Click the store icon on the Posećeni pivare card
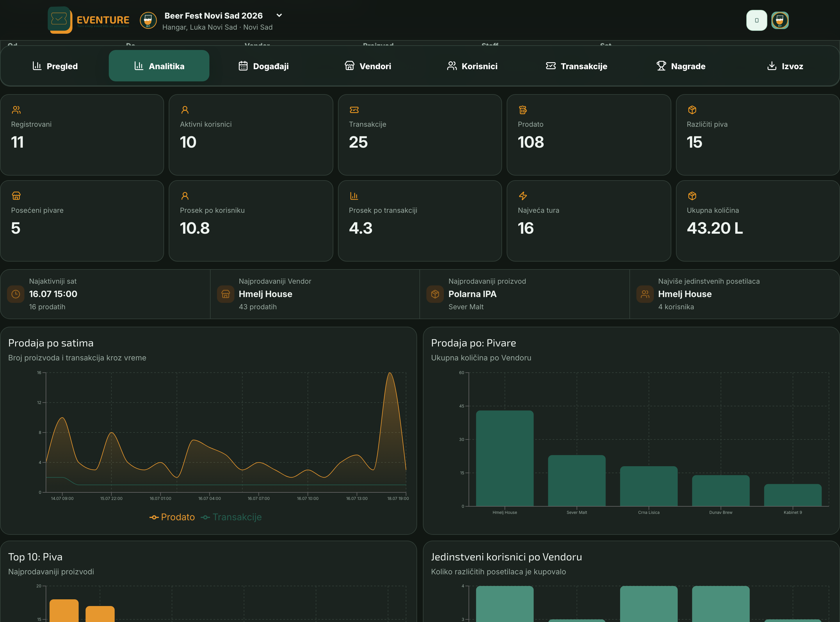Screen dimensions: 840x622 (16, 196)
